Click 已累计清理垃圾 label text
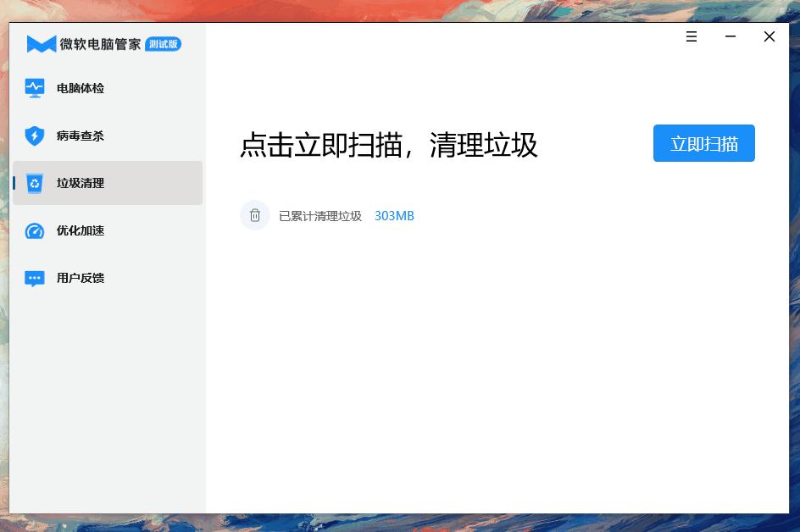Image resolution: width=800 pixels, height=532 pixels. (x=320, y=216)
